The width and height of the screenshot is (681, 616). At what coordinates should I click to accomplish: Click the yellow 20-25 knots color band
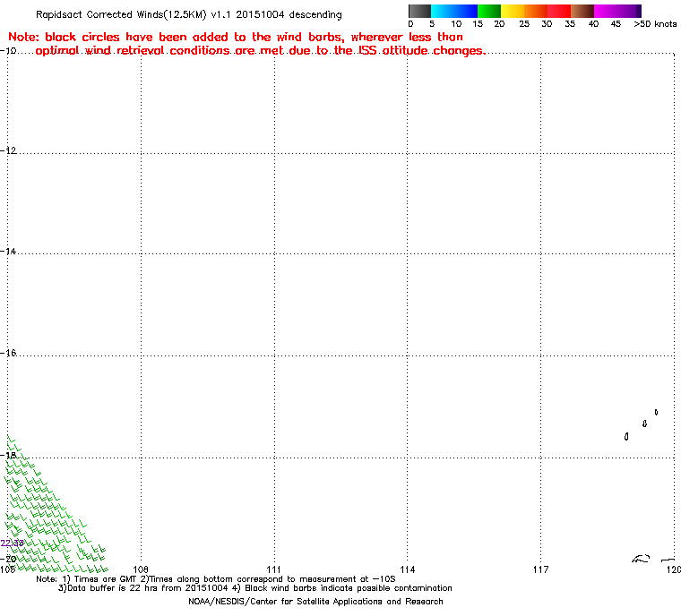(513, 11)
